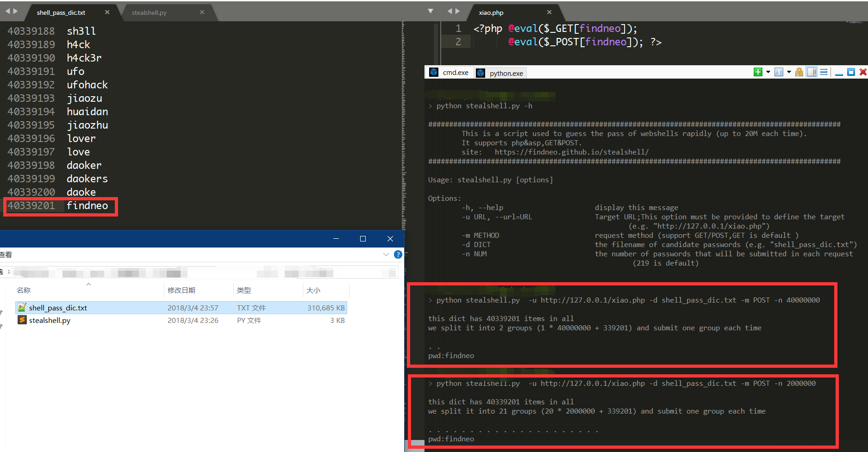Click stealshell.py Sublime file icon
The image size is (868, 452).
tap(22, 320)
